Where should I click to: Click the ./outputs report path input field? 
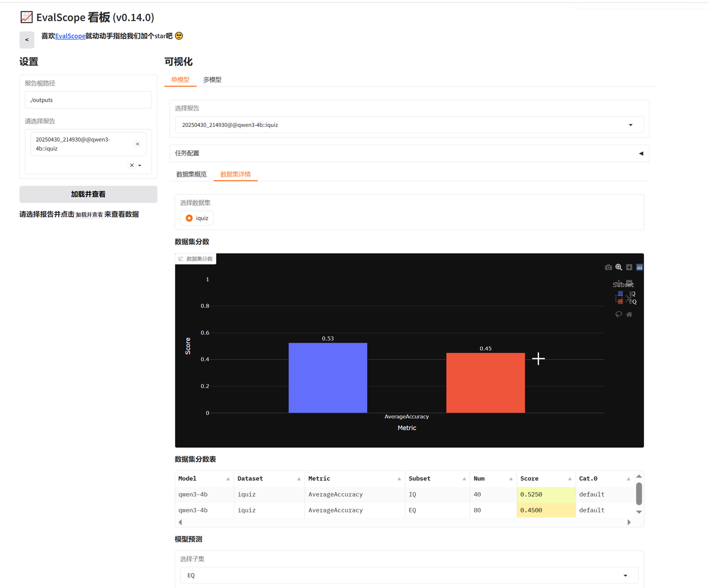pyautogui.click(x=88, y=100)
